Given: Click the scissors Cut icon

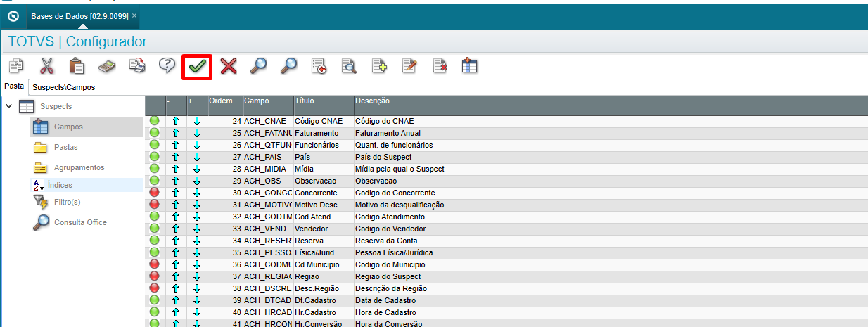Looking at the screenshot, I should pyautogui.click(x=46, y=66).
